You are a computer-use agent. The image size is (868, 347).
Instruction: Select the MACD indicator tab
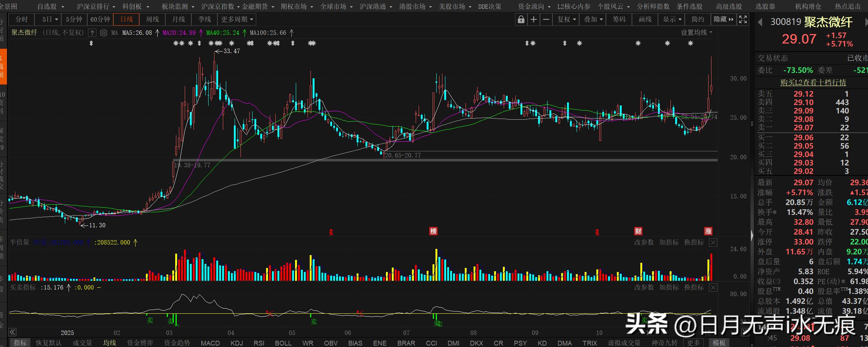click(x=210, y=343)
